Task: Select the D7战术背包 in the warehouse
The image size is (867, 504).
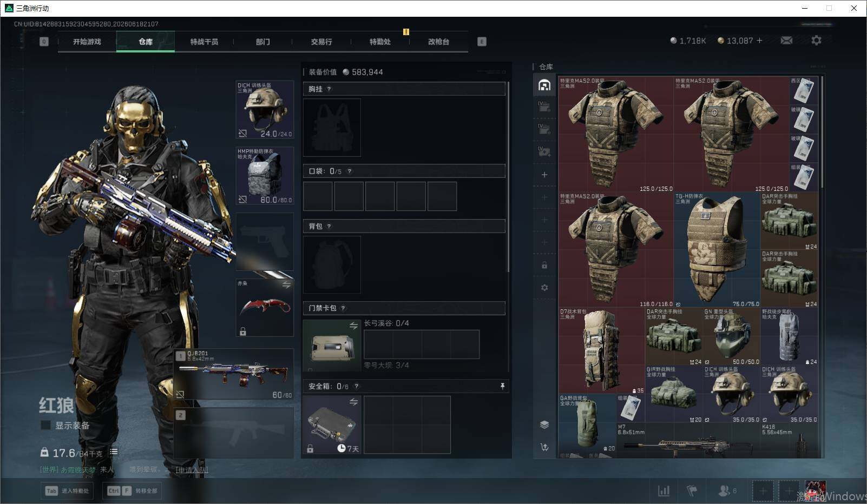Action: coord(602,351)
